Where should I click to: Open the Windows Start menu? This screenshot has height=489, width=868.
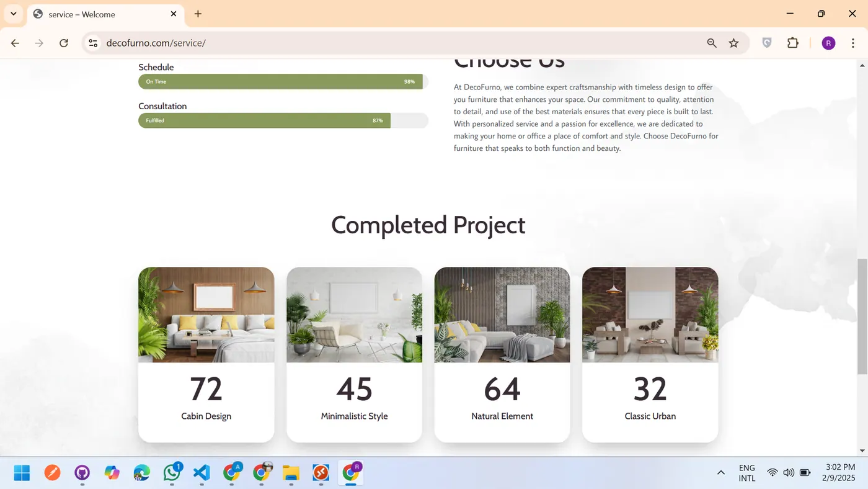point(22,473)
